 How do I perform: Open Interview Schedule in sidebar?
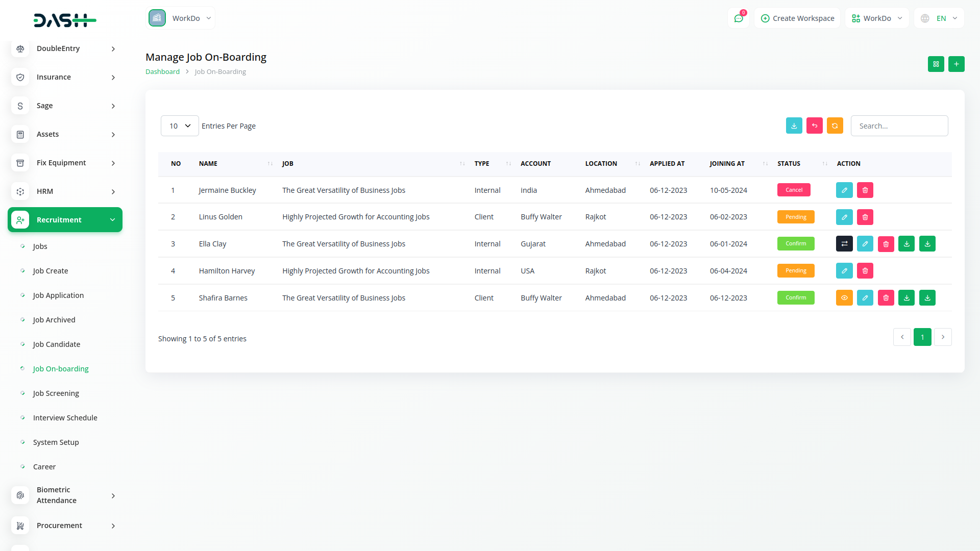65,418
